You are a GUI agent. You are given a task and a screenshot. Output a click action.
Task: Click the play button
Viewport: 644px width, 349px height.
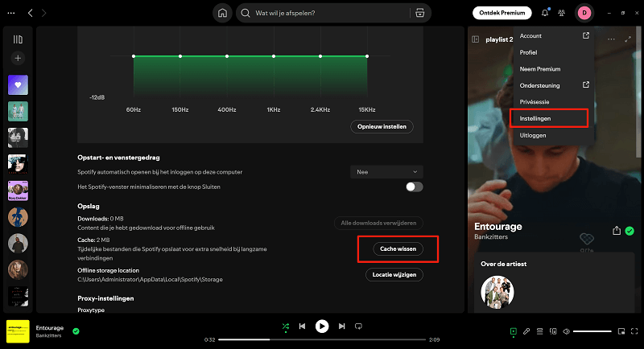322,326
